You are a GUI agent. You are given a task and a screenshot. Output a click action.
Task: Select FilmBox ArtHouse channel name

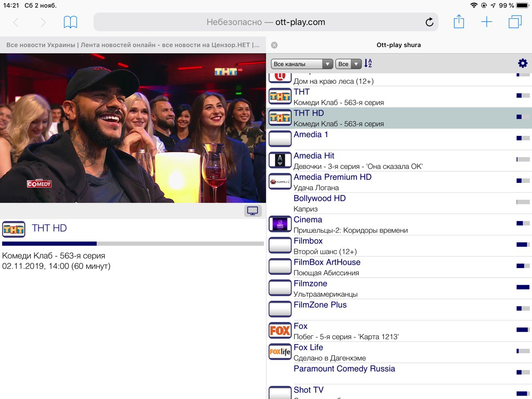pos(327,262)
